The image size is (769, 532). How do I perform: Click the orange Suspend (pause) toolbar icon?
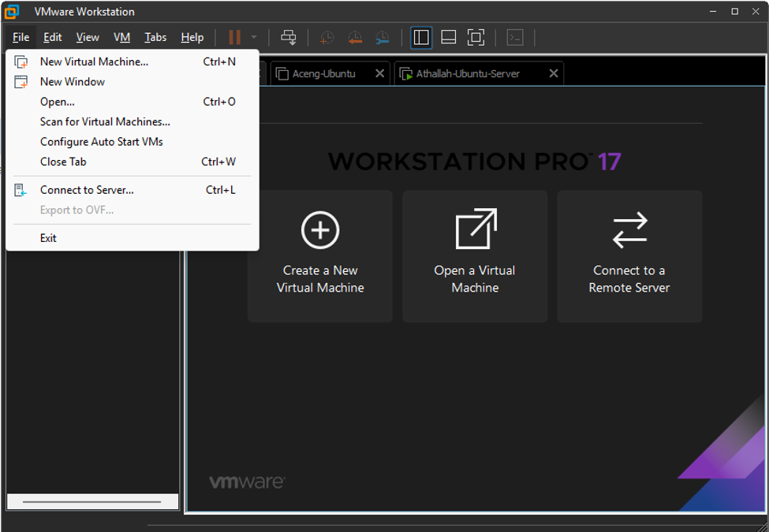pos(235,37)
